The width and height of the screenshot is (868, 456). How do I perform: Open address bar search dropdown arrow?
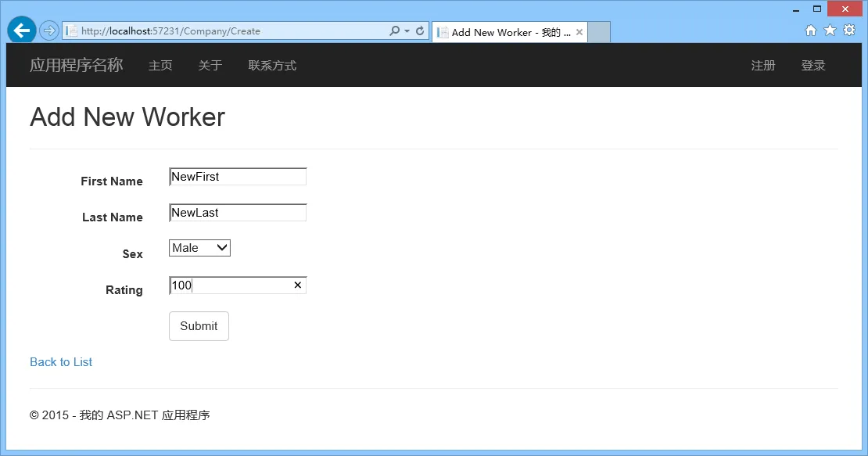pyautogui.click(x=407, y=31)
